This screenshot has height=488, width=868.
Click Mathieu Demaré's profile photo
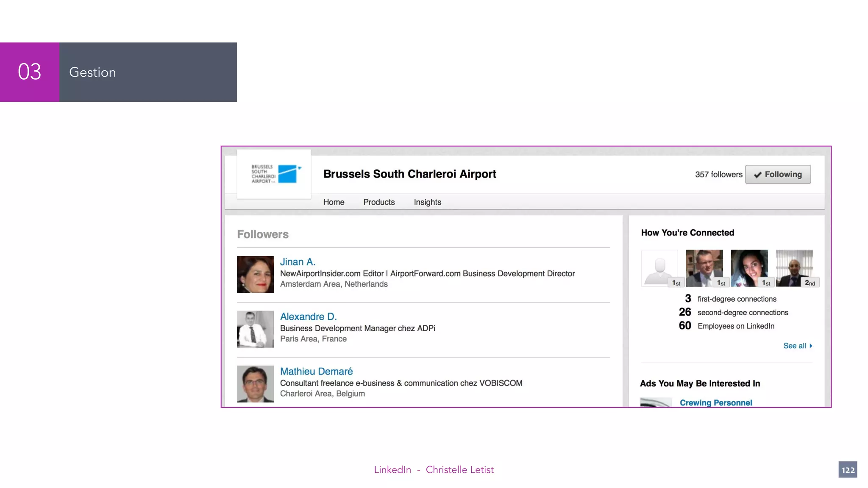pos(255,384)
